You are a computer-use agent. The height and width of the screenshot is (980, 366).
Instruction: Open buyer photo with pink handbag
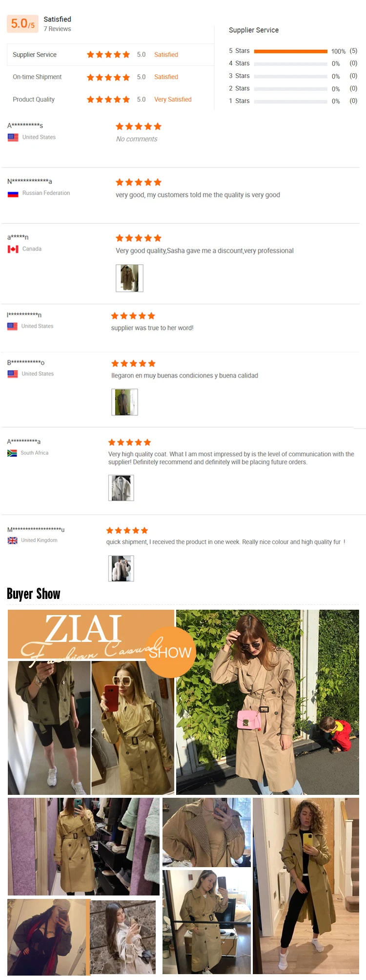tap(267, 702)
